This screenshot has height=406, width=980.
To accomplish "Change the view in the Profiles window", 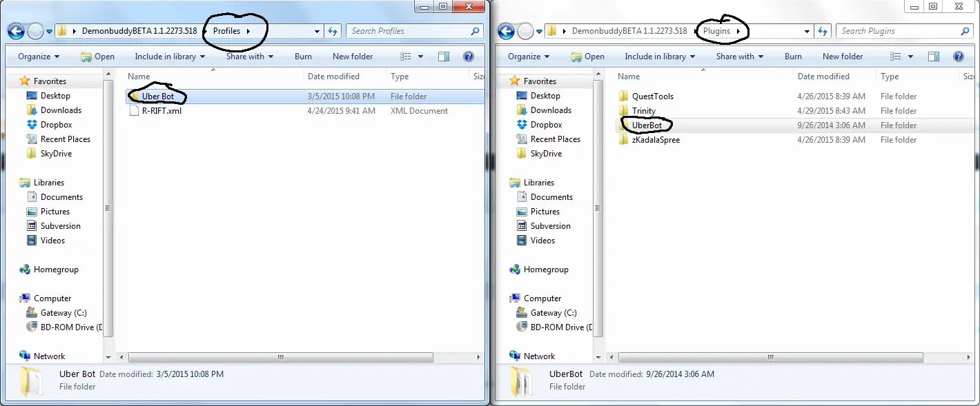I will (x=406, y=57).
